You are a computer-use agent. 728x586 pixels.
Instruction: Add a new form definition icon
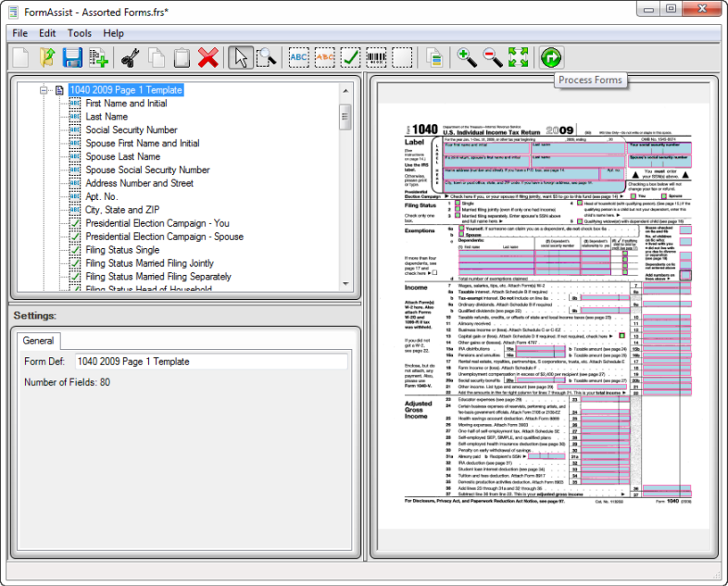pyautogui.click(x=98, y=58)
